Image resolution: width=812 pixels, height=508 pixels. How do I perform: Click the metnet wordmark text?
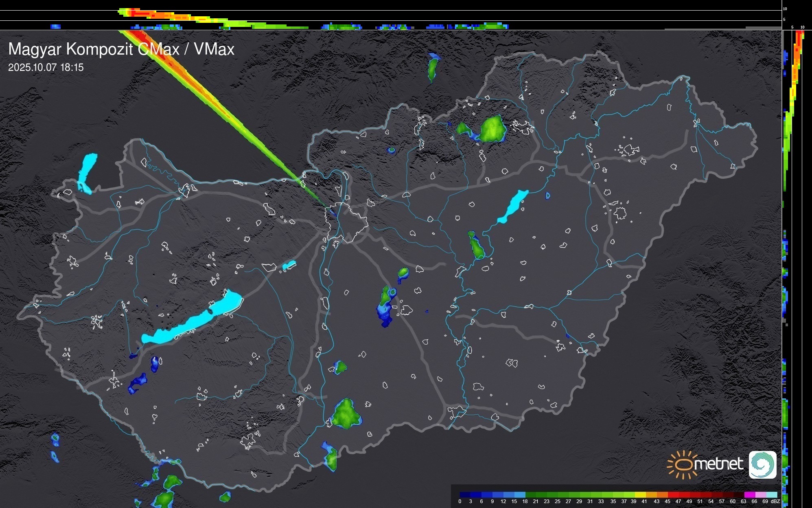tap(718, 464)
